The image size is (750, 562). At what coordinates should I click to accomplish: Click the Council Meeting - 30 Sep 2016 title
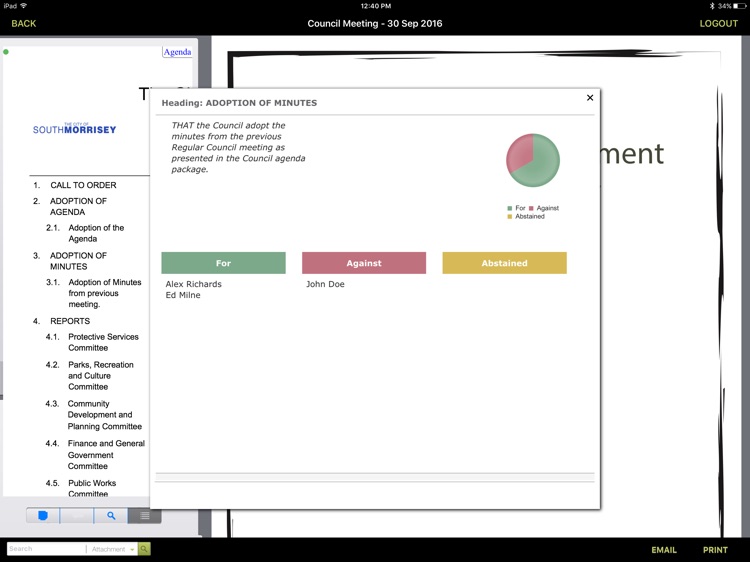point(375,23)
